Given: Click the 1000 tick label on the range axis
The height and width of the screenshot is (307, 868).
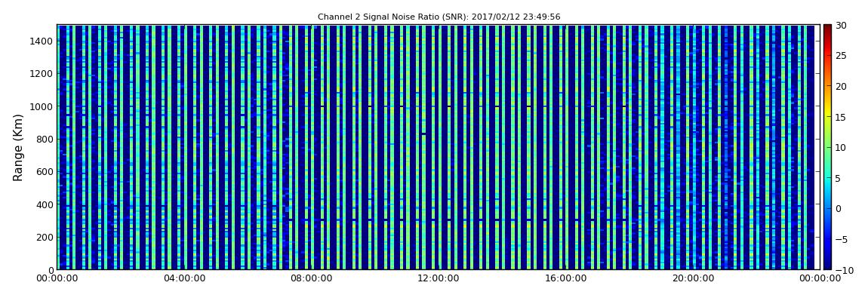Looking at the screenshot, I should [x=42, y=106].
